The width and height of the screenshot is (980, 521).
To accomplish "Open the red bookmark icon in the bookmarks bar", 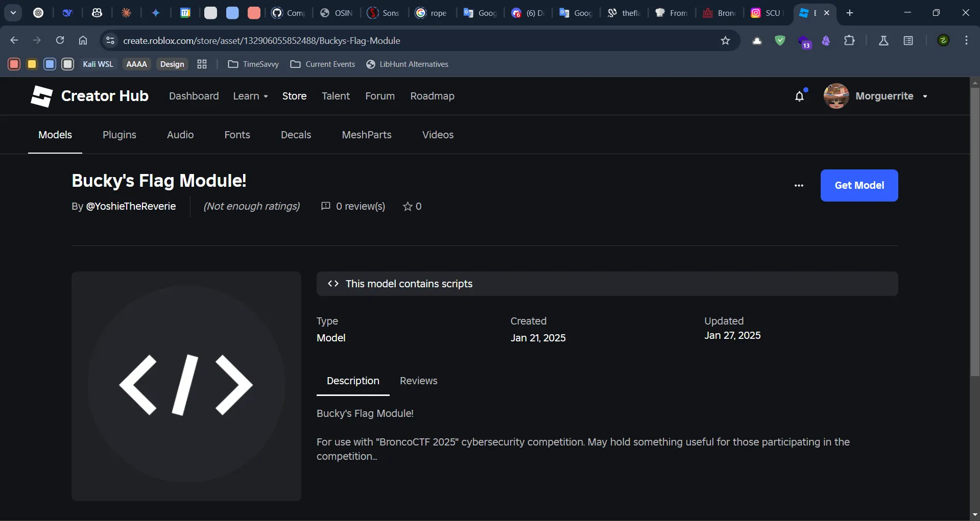I will point(14,64).
